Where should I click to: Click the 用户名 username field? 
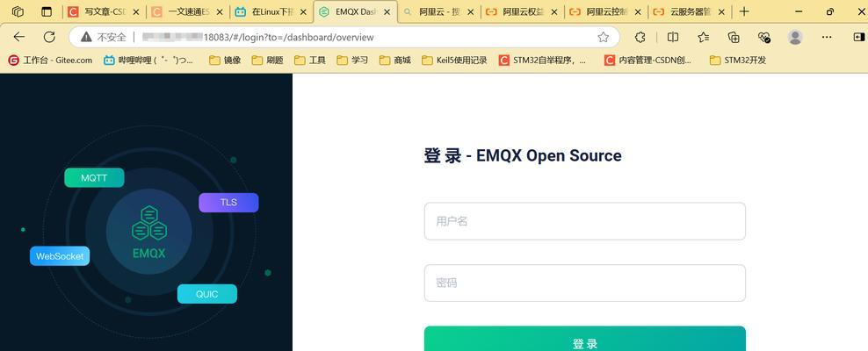point(584,221)
